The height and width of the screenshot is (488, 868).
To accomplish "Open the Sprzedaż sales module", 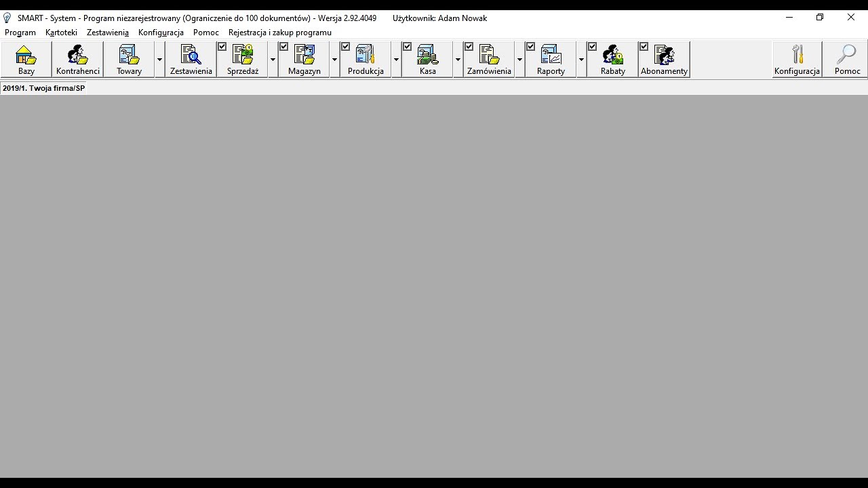I will [x=243, y=60].
